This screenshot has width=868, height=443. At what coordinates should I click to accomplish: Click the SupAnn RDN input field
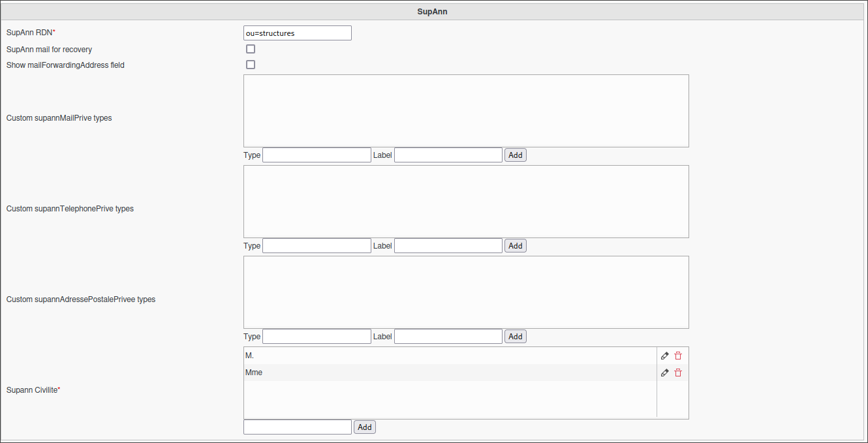298,33
